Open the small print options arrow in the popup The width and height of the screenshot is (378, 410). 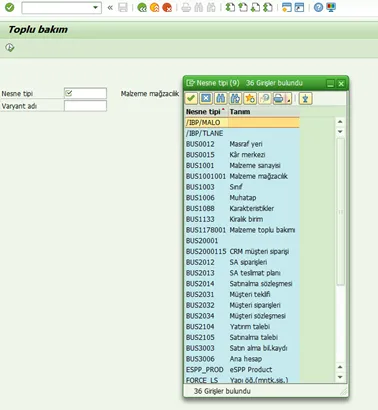(289, 99)
